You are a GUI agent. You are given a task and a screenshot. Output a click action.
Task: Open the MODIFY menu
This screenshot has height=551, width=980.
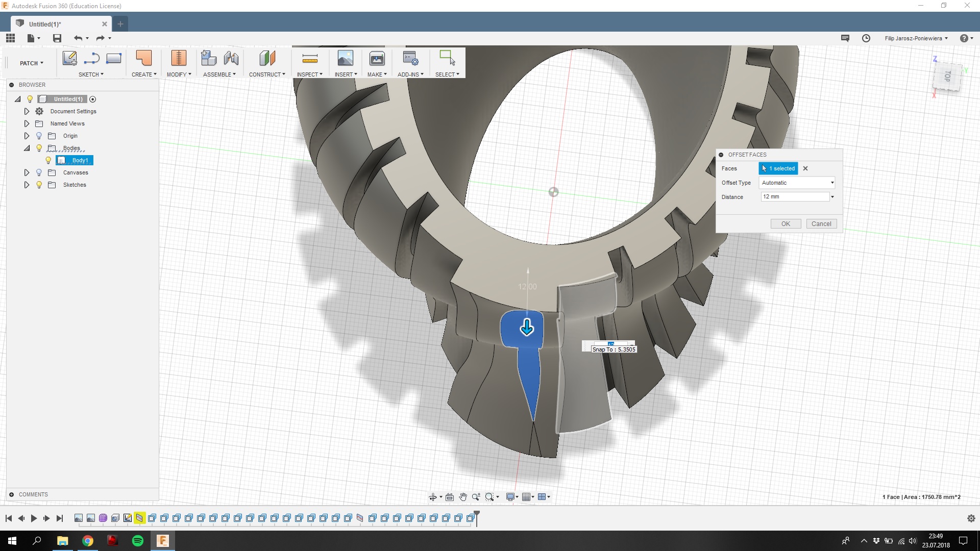[179, 74]
